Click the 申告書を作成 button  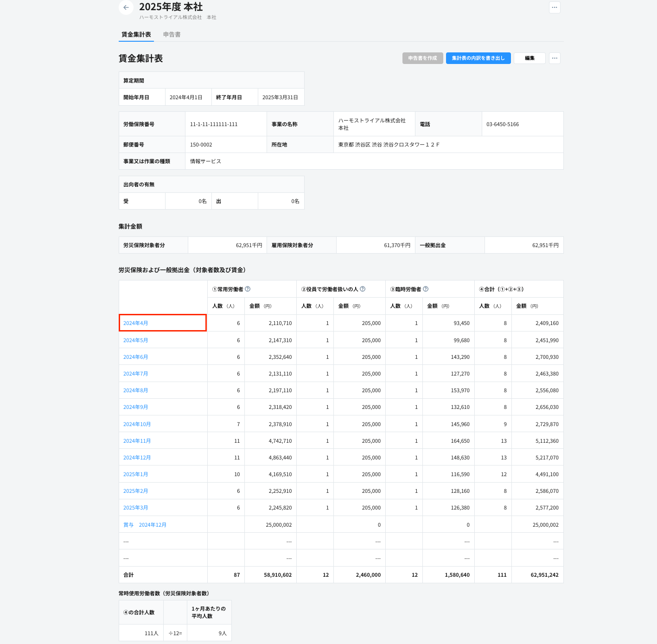click(x=422, y=58)
